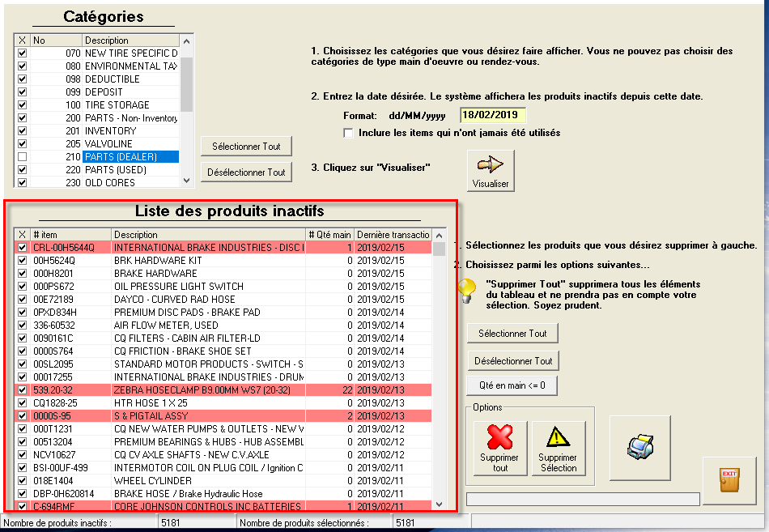Uncheck the ZEBRA HOSECLAMP product row

[22, 390]
